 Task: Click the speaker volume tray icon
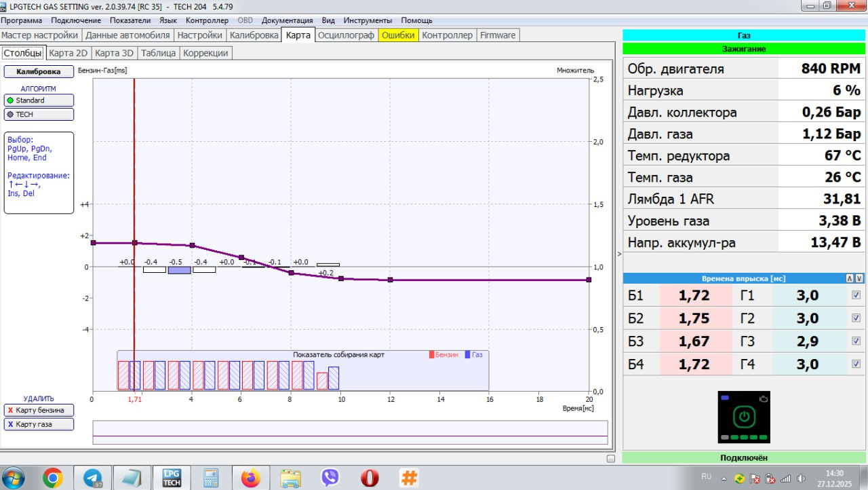click(801, 478)
